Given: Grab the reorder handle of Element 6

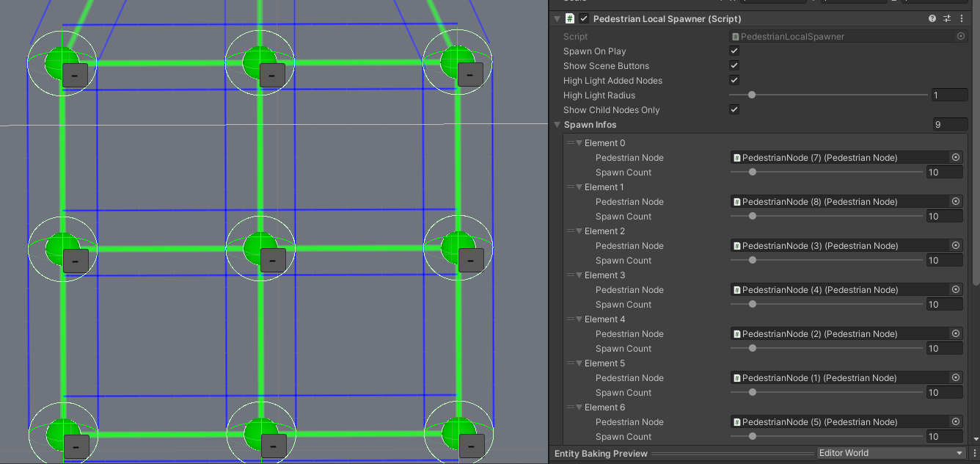Looking at the screenshot, I should tap(570, 407).
